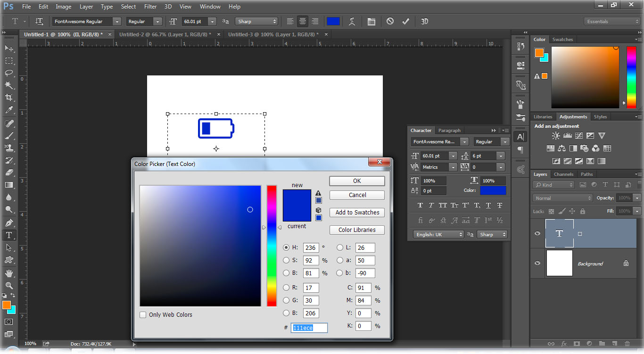The width and height of the screenshot is (644, 354).
Task: Click the hex color input field
Action: click(309, 328)
